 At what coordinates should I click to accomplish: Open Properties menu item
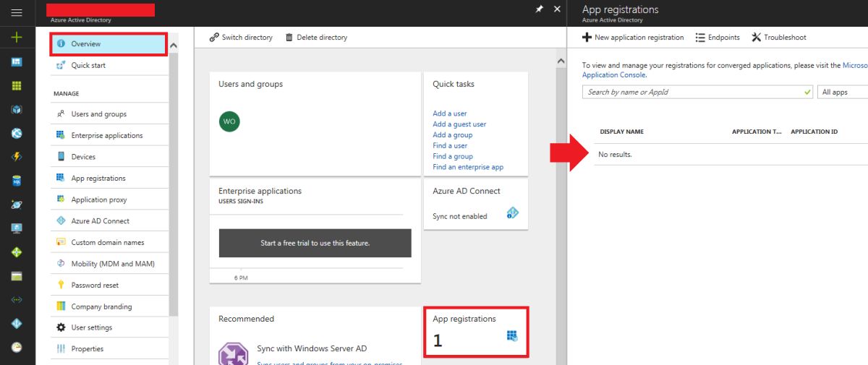click(111, 348)
